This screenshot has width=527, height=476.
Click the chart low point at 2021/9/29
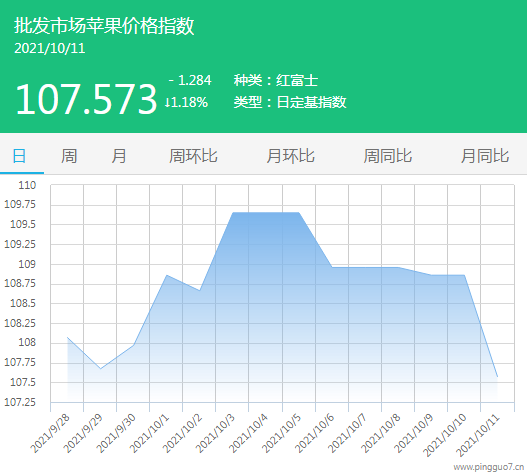pos(100,369)
